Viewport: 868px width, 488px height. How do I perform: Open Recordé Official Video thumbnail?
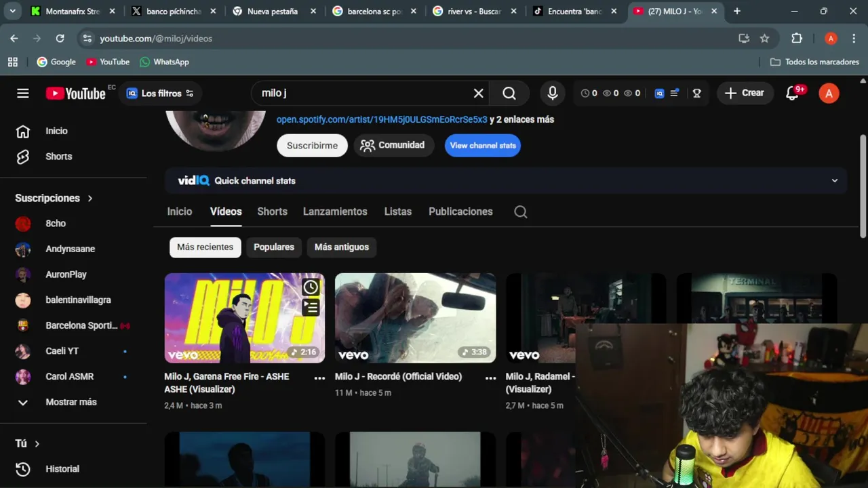[415, 318]
